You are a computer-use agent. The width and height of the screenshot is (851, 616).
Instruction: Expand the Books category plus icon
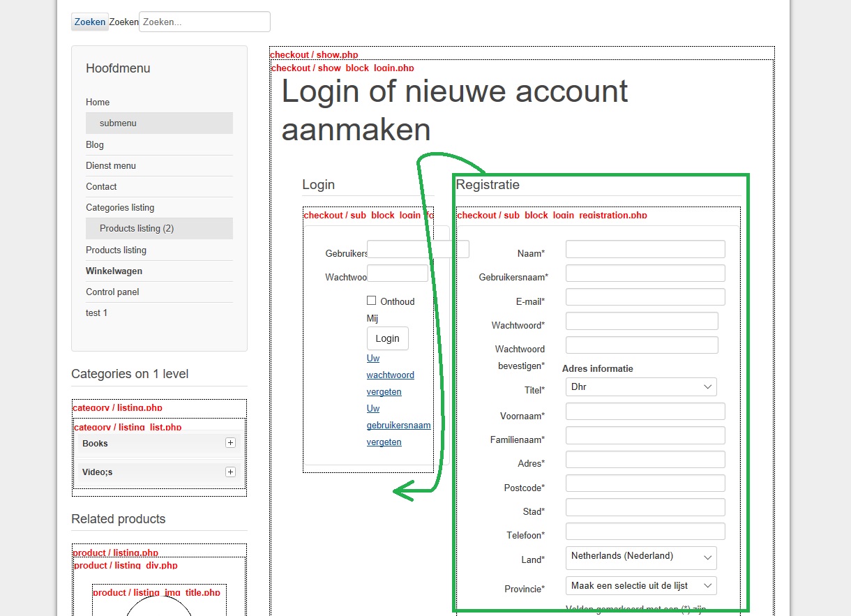coord(230,443)
